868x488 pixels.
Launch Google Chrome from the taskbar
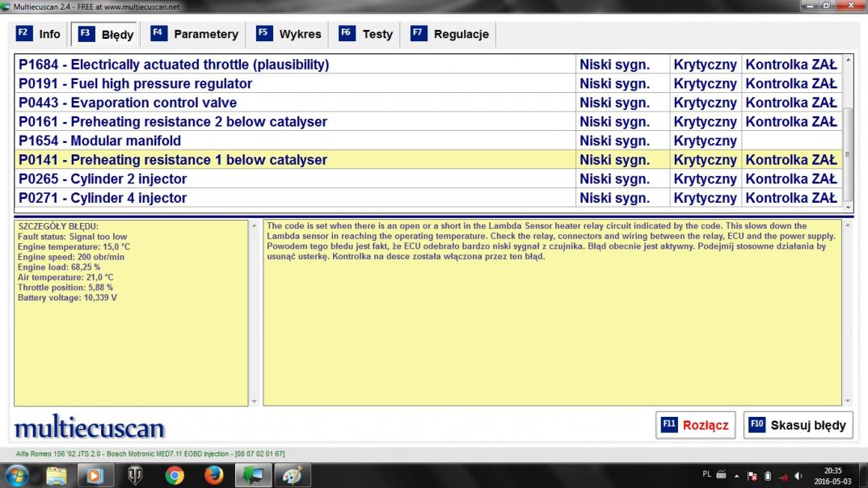coord(175,476)
